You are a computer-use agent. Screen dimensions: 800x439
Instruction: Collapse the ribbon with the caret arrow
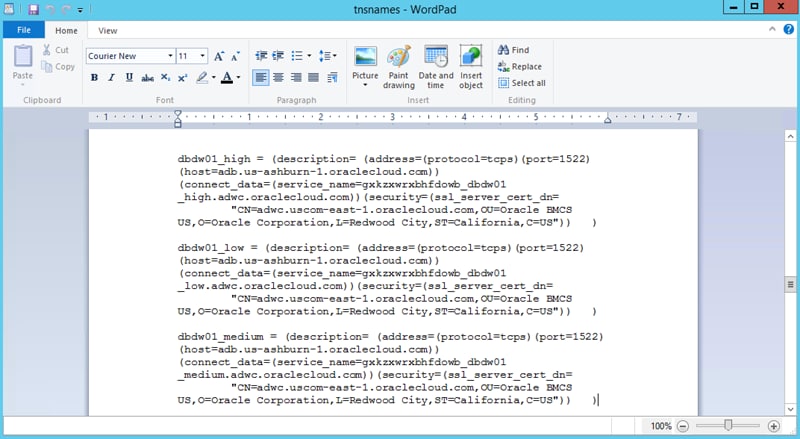point(772,30)
